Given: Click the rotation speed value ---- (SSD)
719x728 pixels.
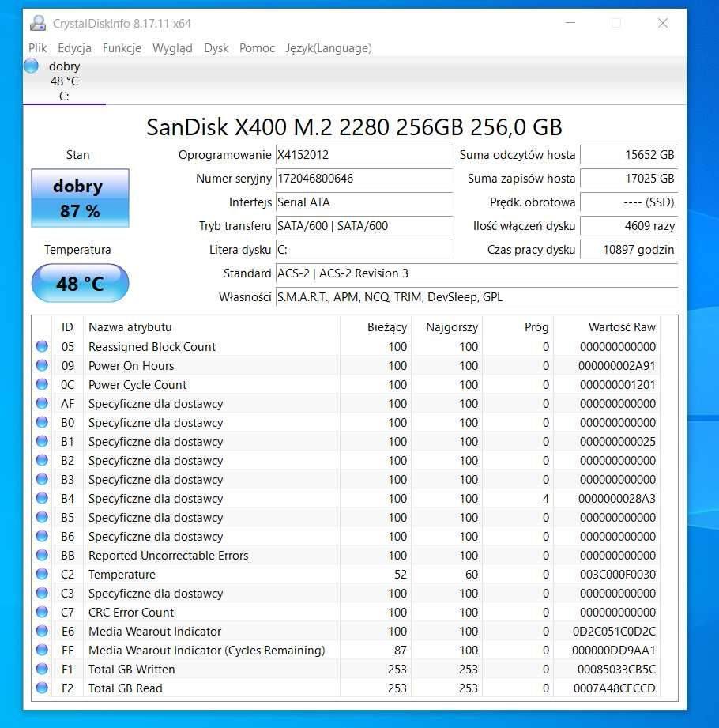Looking at the screenshot, I should click(x=629, y=202).
